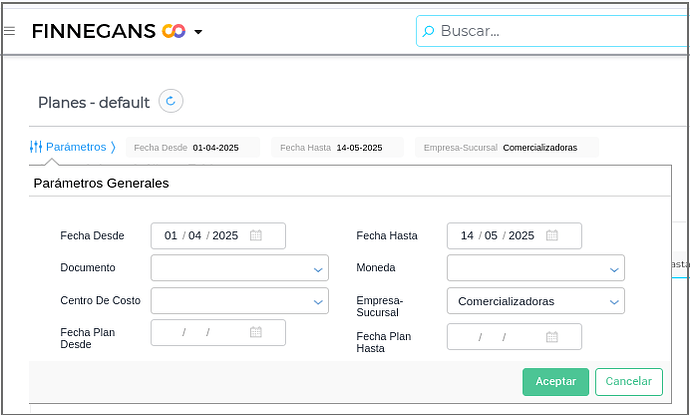Open the Fecha Plan Hasta calendar icon
Viewport: 690px width, 415px height.
pyautogui.click(x=552, y=337)
